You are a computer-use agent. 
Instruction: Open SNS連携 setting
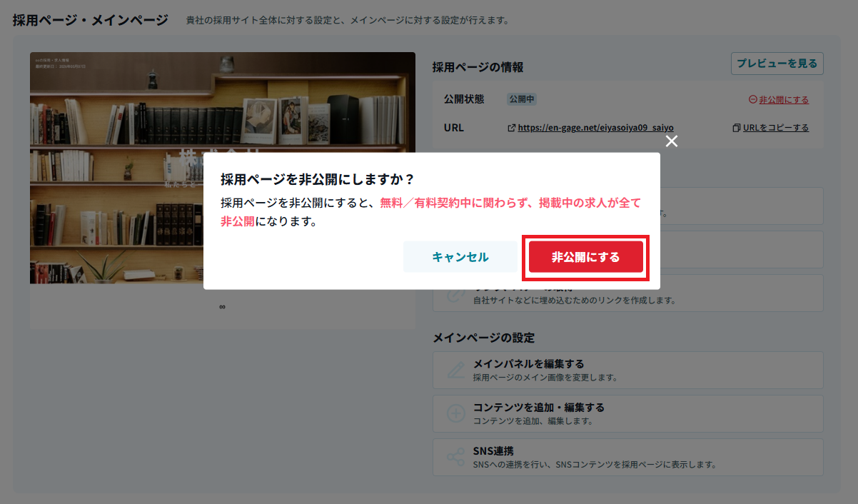point(628,458)
